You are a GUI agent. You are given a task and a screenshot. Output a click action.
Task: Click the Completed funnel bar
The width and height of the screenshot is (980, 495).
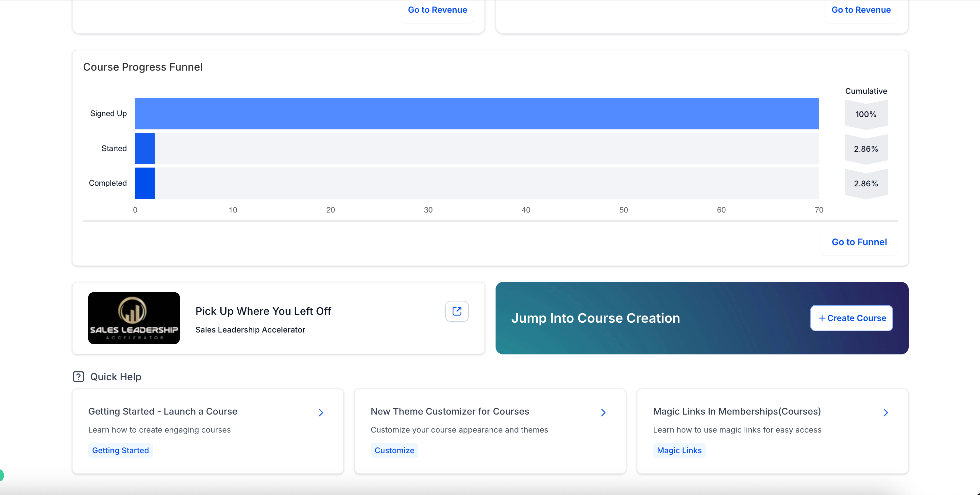pyautogui.click(x=145, y=183)
